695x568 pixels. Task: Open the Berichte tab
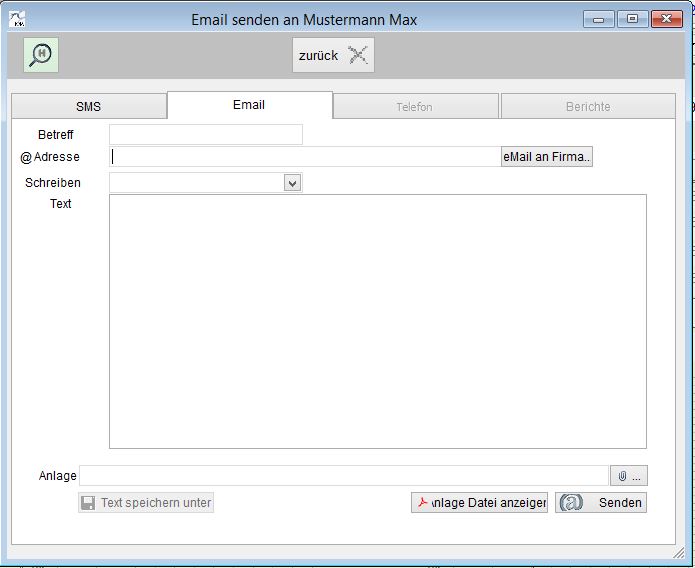point(588,106)
